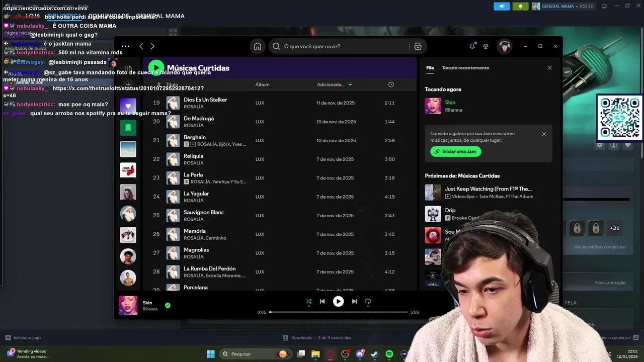Click Windows taskbar Pesquisar search box
The image size is (644, 362).
[x=255, y=354]
